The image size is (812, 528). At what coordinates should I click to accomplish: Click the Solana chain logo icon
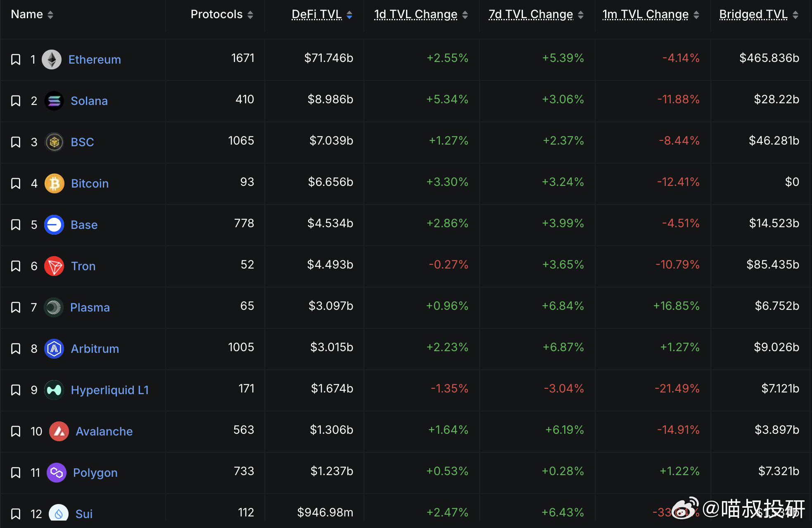[54, 101]
